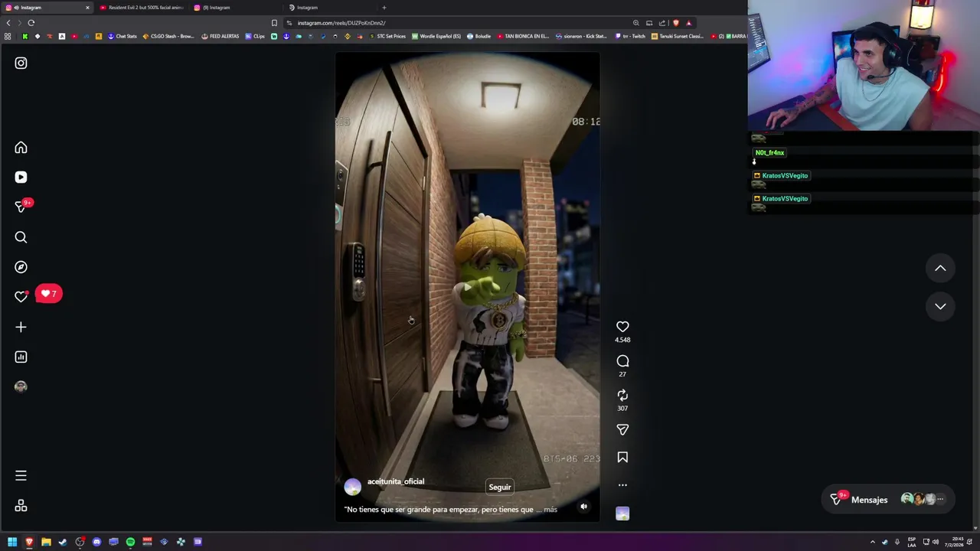Open the browser zoom magnifier icon
This screenshot has height=551, width=980.
click(x=635, y=23)
